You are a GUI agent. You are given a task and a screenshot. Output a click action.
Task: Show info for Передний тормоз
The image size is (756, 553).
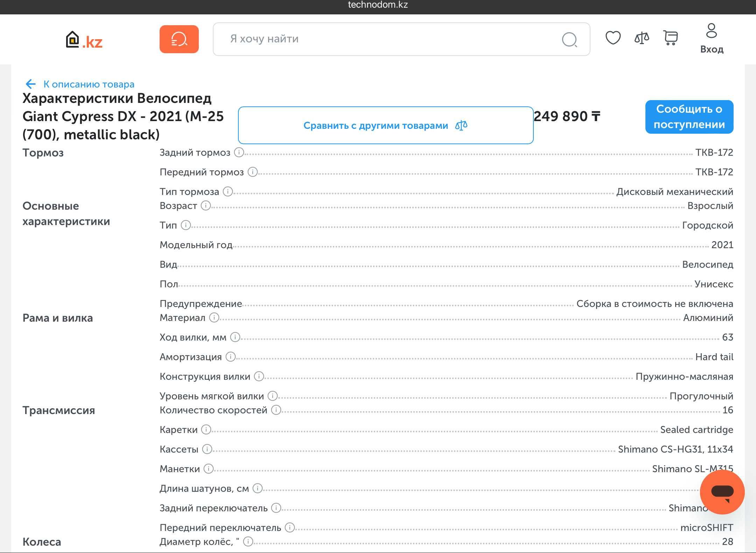[x=252, y=172]
